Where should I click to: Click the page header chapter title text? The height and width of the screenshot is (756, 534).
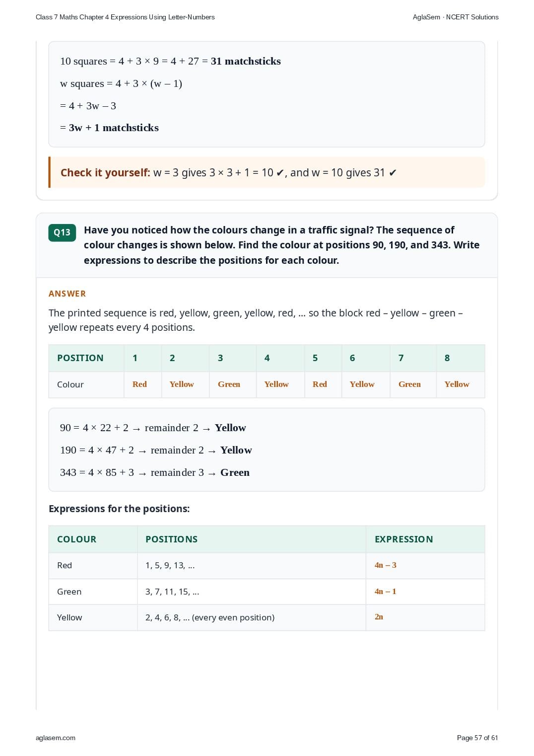pyautogui.click(x=125, y=17)
